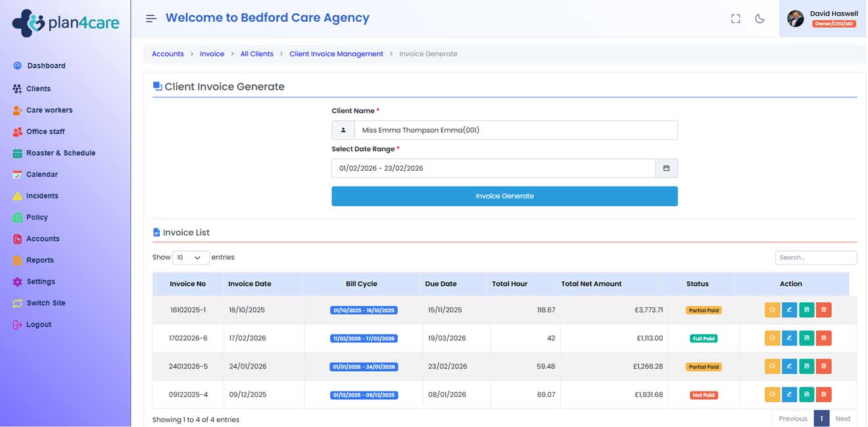The width and height of the screenshot is (868, 427).
Task: Open the calendar icon beside the date range
Action: click(666, 168)
